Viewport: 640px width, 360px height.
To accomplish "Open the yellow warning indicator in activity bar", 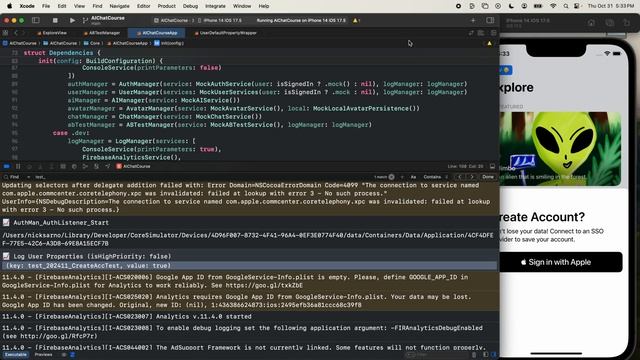I will point(356,20).
